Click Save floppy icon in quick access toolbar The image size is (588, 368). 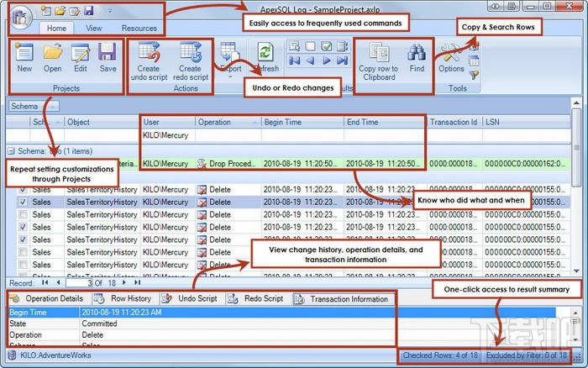(88, 11)
